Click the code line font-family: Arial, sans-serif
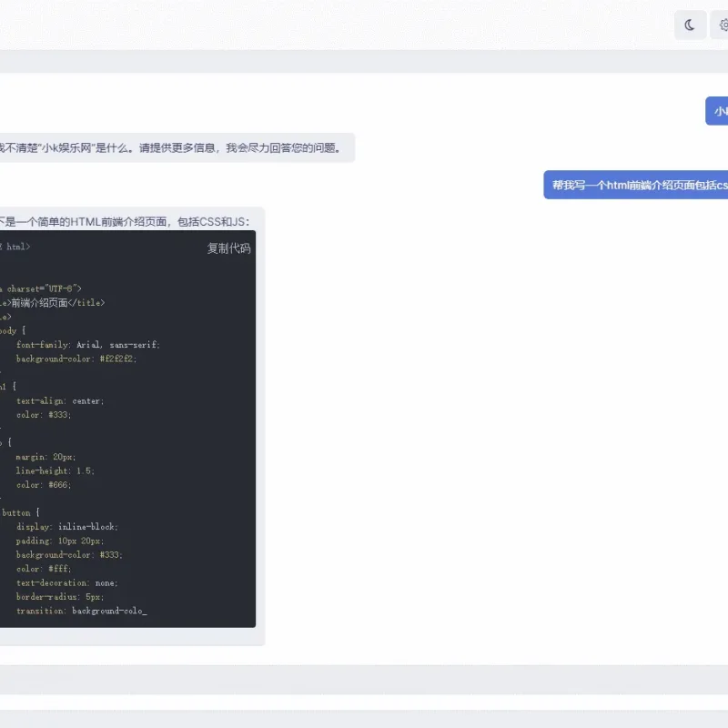This screenshot has height=728, width=728. coord(87,345)
